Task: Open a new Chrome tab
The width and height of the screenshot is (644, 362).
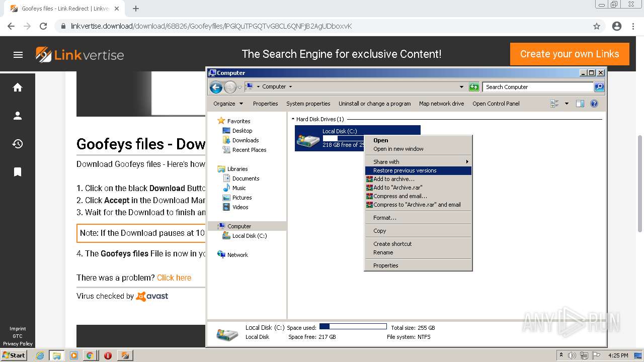Action: (x=136, y=9)
